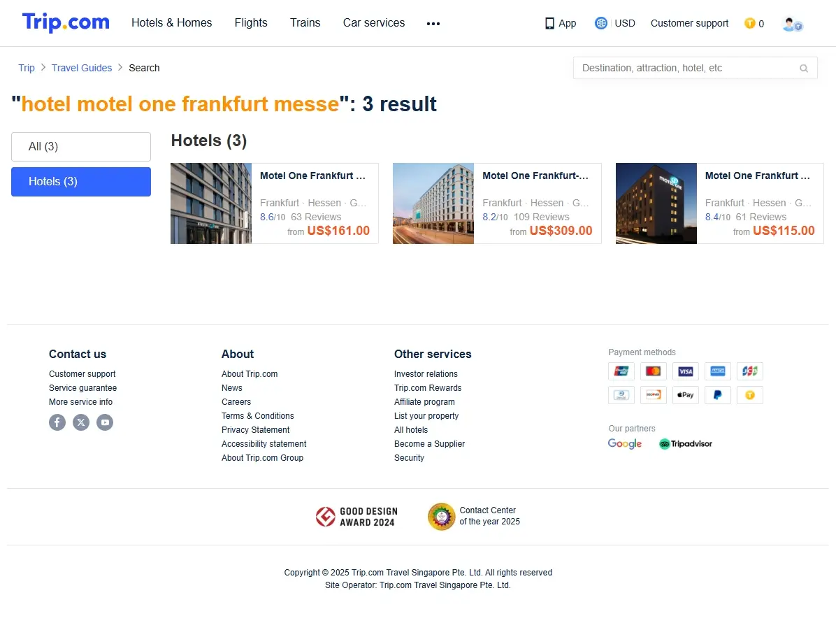Image resolution: width=836 pixels, height=644 pixels.
Task: Click the Trip.com logo
Action: 66,22
